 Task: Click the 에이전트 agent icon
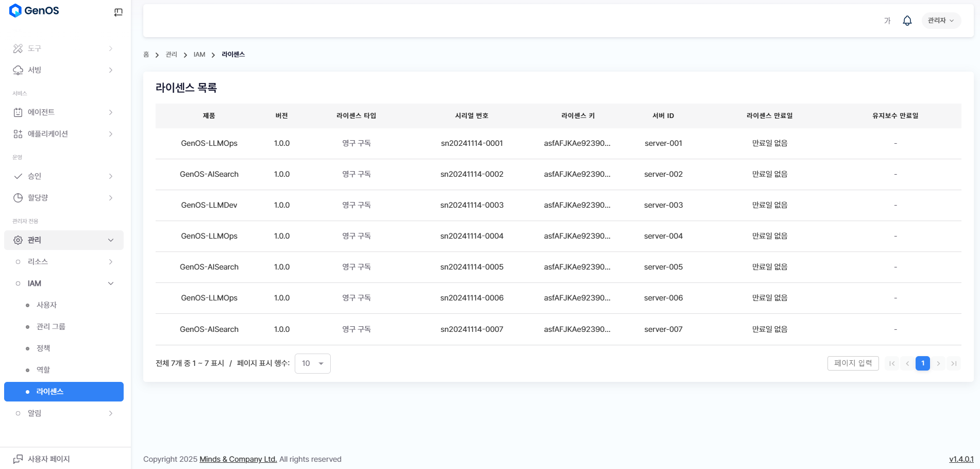(x=18, y=112)
